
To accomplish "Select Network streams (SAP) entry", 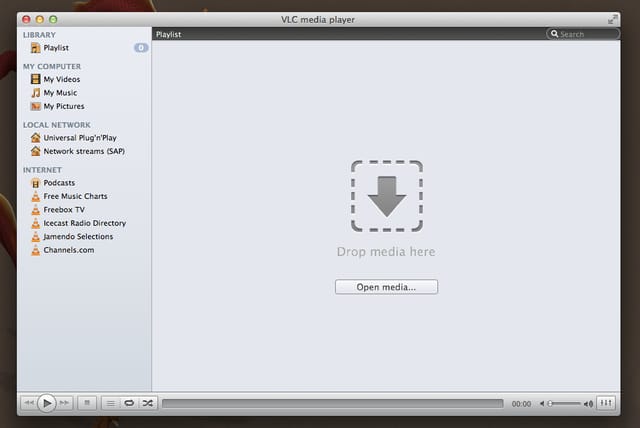I will pos(84,151).
